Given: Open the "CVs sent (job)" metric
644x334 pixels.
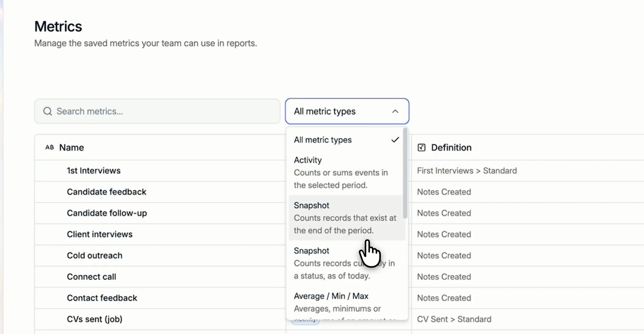Looking at the screenshot, I should point(95,319).
